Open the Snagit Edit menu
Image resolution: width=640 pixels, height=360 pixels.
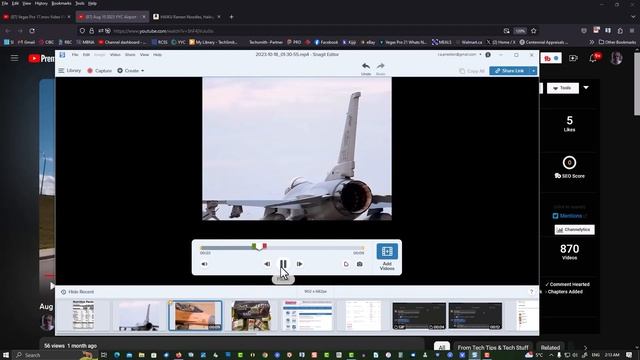[86, 55]
